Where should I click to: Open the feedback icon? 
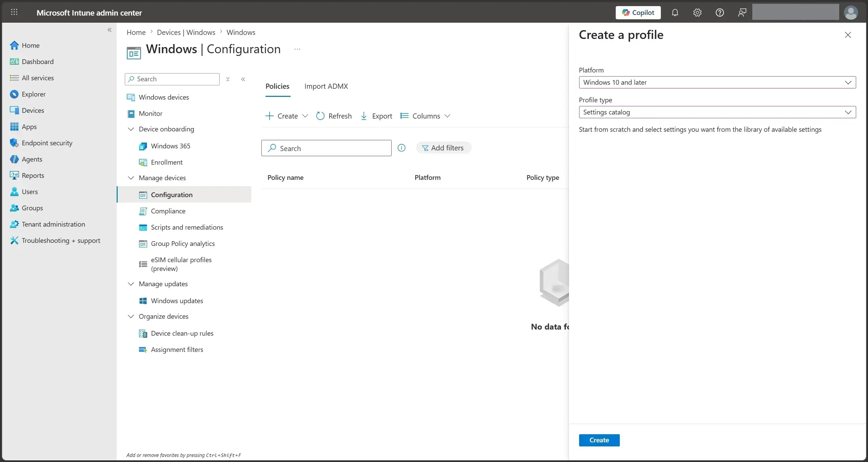742,13
